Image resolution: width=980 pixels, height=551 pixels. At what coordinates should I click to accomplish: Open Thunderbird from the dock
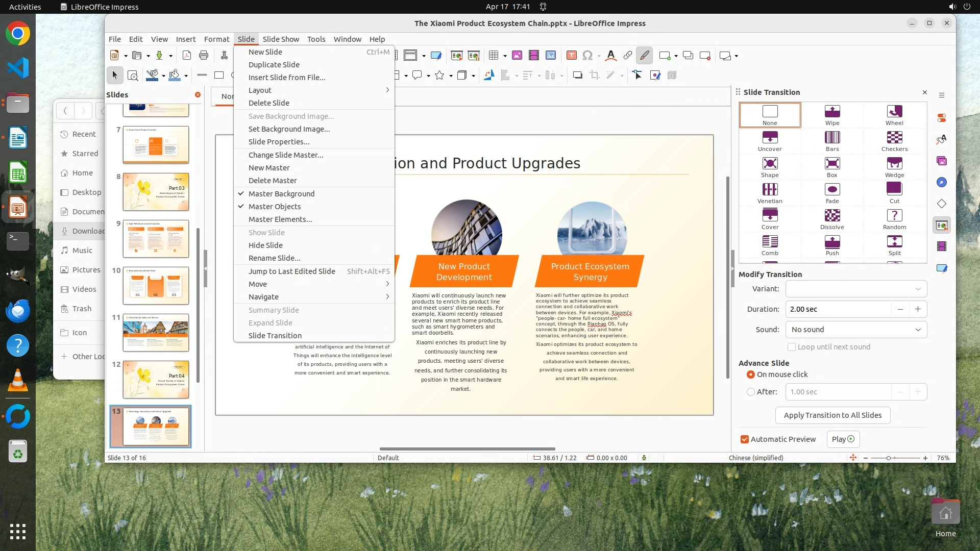coord(18,311)
